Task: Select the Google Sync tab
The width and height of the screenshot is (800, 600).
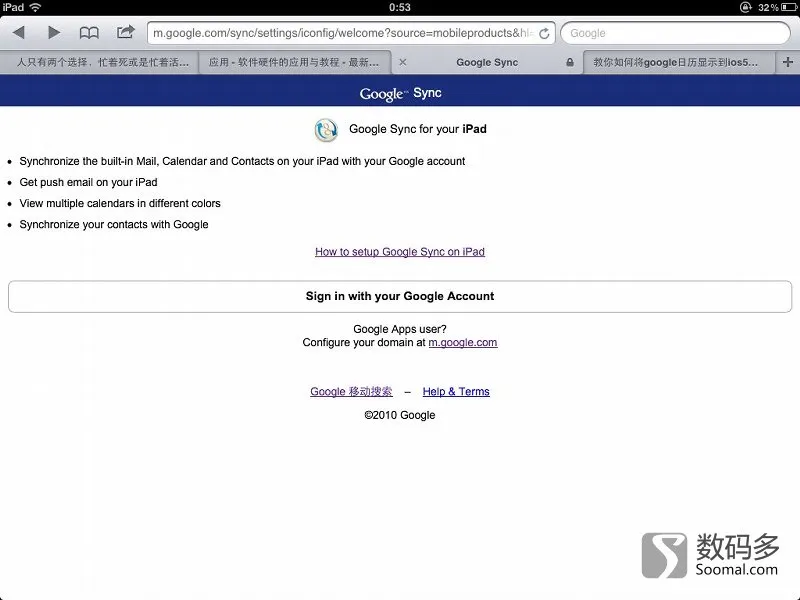Action: pos(487,62)
